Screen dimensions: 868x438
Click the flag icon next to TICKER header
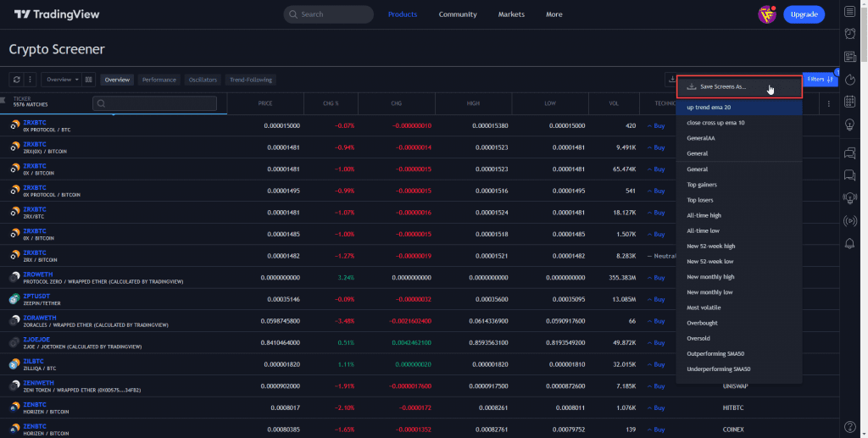pos(3,100)
